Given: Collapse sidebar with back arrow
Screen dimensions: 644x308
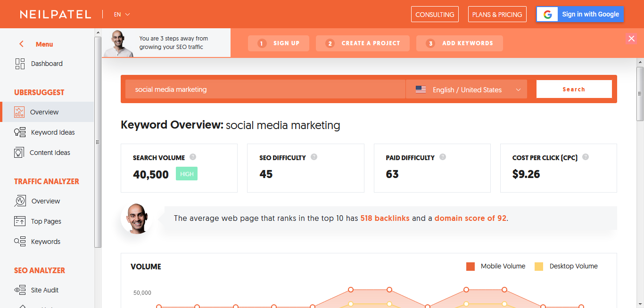Looking at the screenshot, I should click(21, 44).
